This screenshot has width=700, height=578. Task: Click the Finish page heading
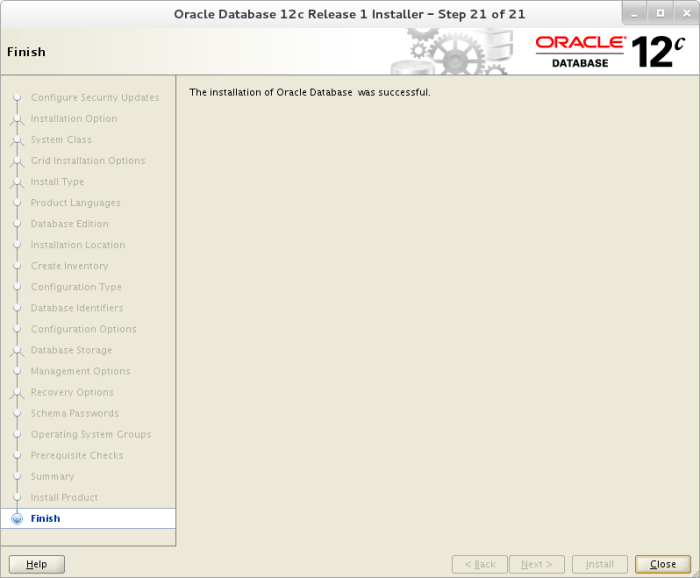(x=26, y=52)
